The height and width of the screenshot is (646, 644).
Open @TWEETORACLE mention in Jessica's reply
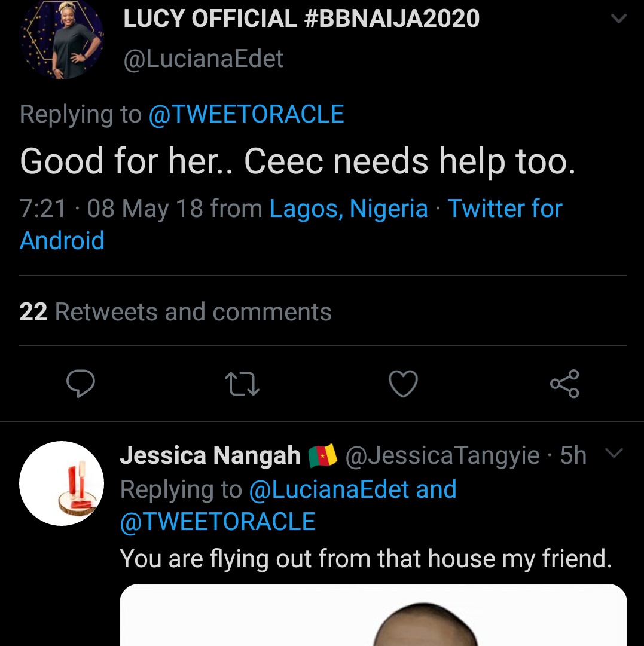tap(218, 522)
